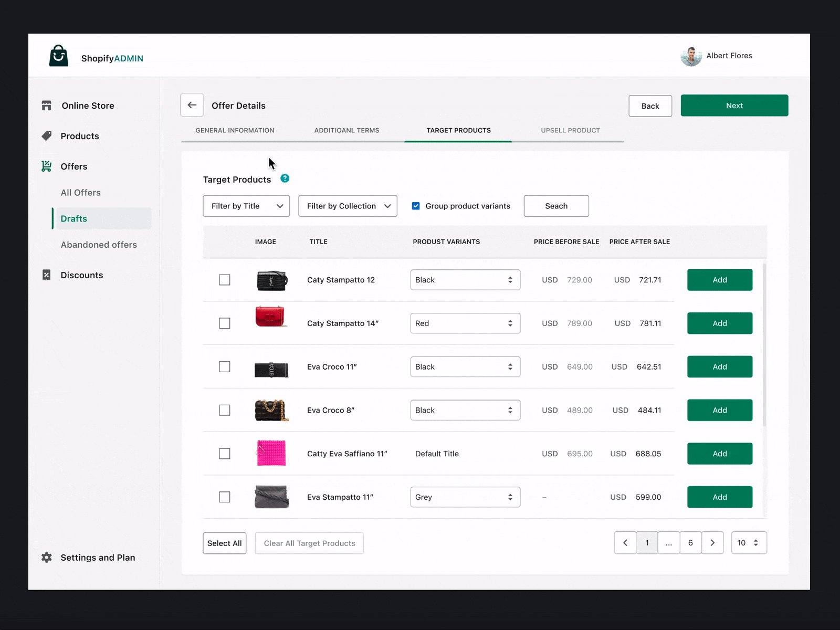This screenshot has height=630, width=840.
Task: Go to page 6 in pagination
Action: [690, 543]
